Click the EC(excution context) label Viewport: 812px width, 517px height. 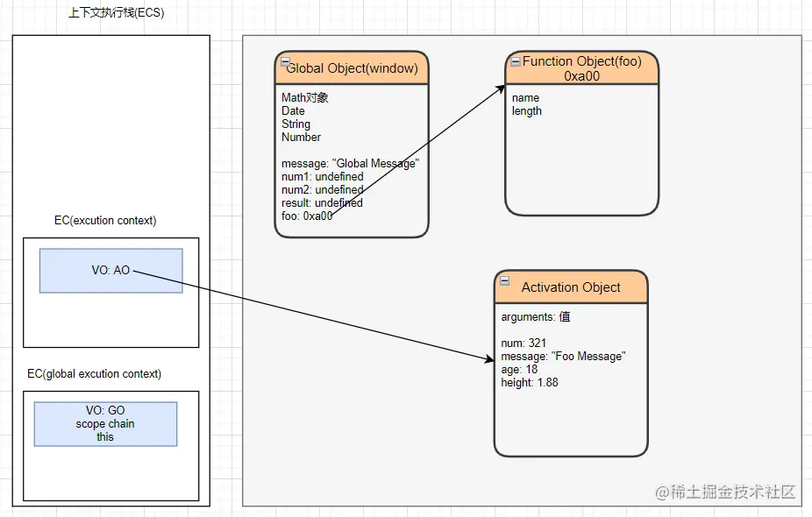click(105, 221)
